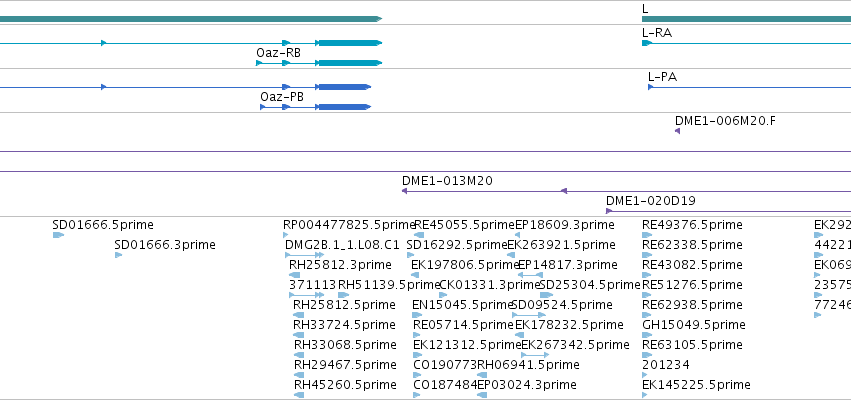Click the RE43082.5prime label
This screenshot has width=851, height=400.
[692, 265]
